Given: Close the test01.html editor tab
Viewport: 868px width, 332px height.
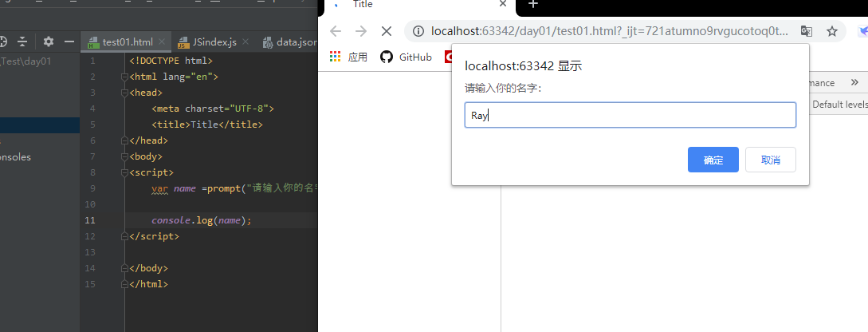Looking at the screenshot, I should pos(162,41).
